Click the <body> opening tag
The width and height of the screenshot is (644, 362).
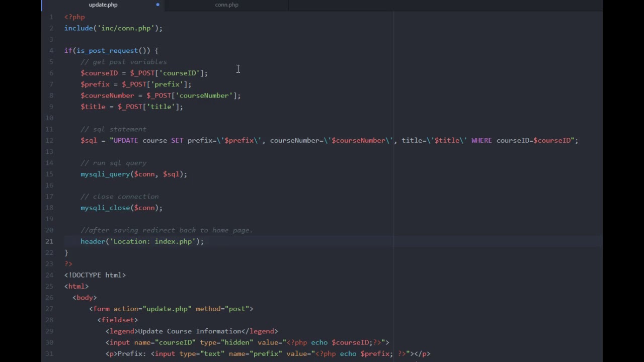click(x=85, y=298)
